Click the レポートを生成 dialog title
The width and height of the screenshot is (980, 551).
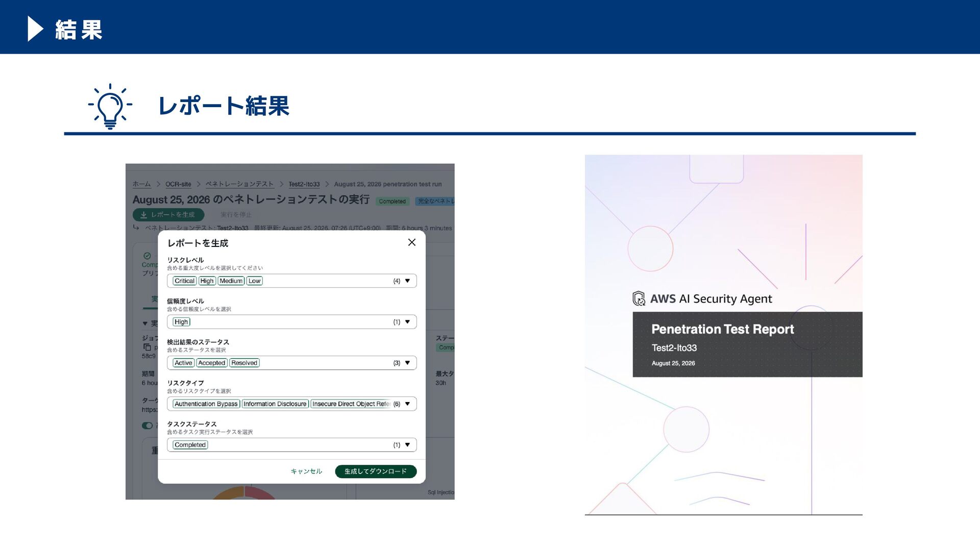[198, 243]
